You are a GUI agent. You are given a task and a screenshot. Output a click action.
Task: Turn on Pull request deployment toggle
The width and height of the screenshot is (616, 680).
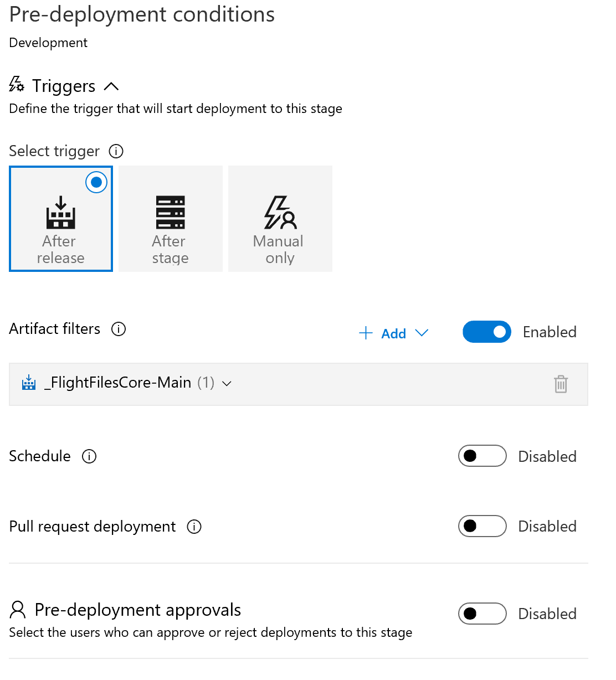[x=482, y=526]
